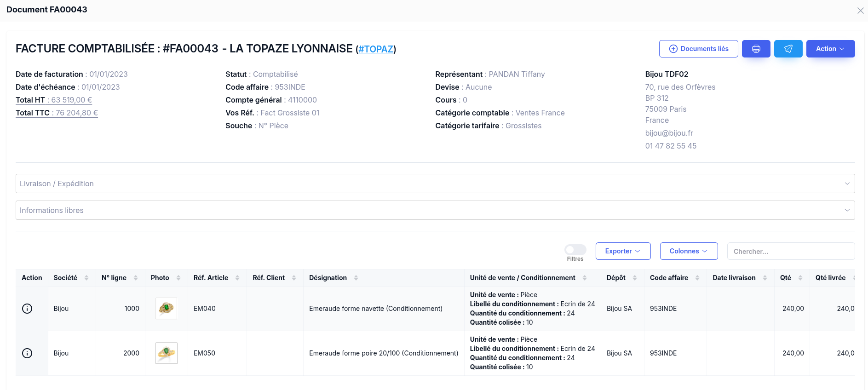
Task: Open the EM040 emerald photo thumbnail
Action: coord(166,308)
